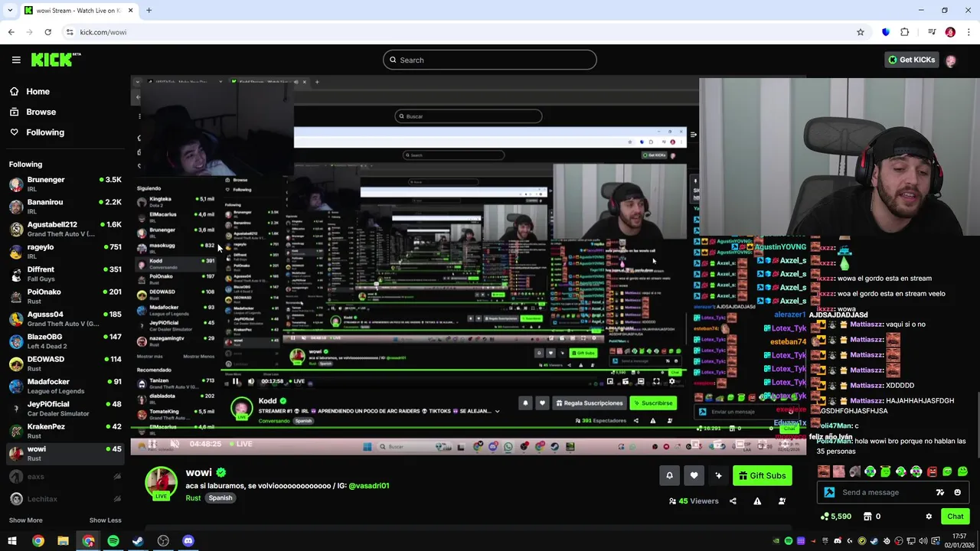Focus the Kick search field
The width and height of the screenshot is (980, 551).
[x=490, y=60]
